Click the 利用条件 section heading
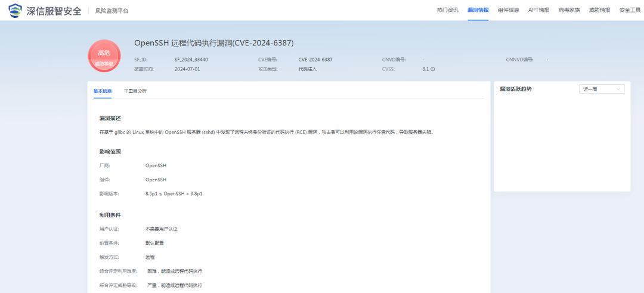The image size is (644, 293). (110, 215)
